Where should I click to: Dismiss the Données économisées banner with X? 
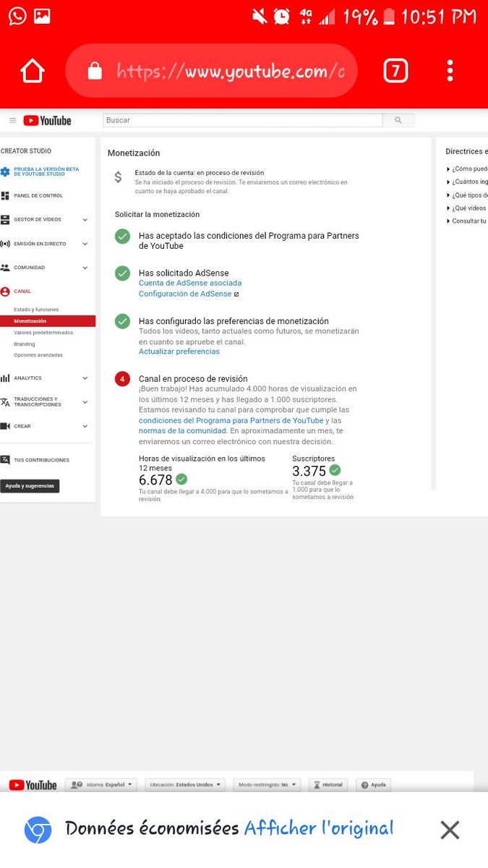pyautogui.click(x=450, y=830)
